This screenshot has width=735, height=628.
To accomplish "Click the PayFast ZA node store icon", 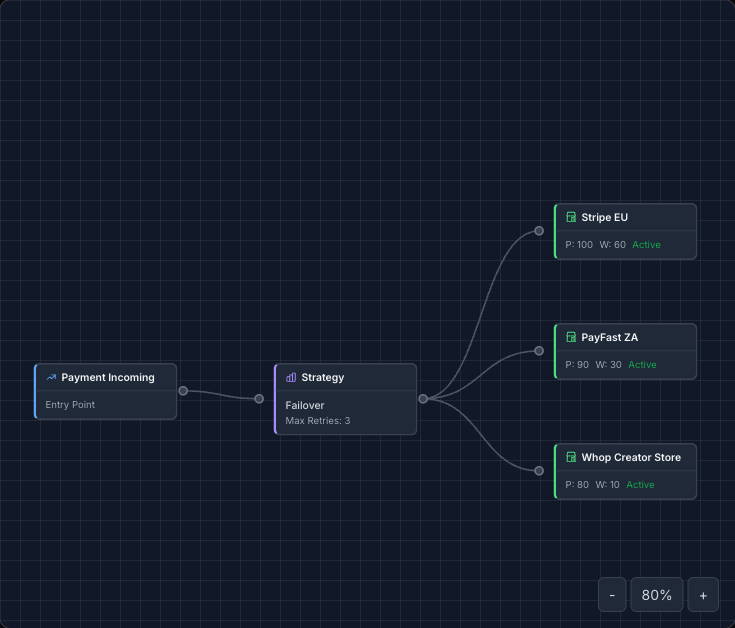I will point(571,337).
